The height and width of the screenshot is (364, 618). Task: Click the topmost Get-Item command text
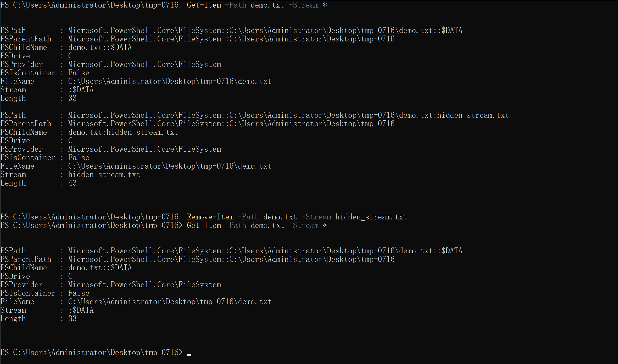click(x=204, y=5)
